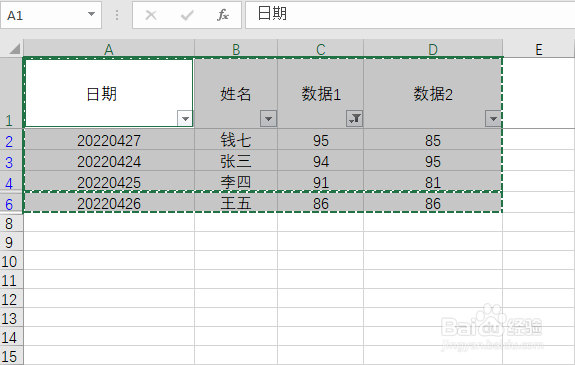Screen dimensions: 575x365
Task: Select column E header
Action: pos(539,49)
